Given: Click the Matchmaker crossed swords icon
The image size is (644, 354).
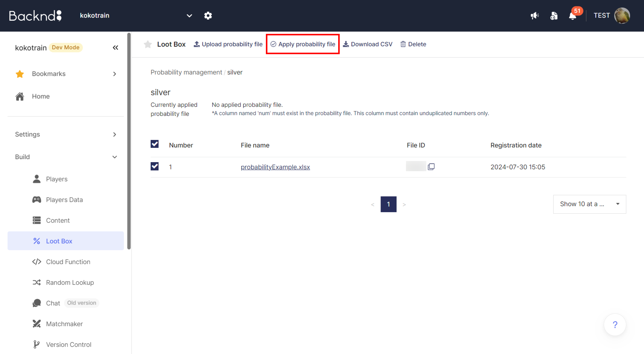Looking at the screenshot, I should tap(37, 324).
